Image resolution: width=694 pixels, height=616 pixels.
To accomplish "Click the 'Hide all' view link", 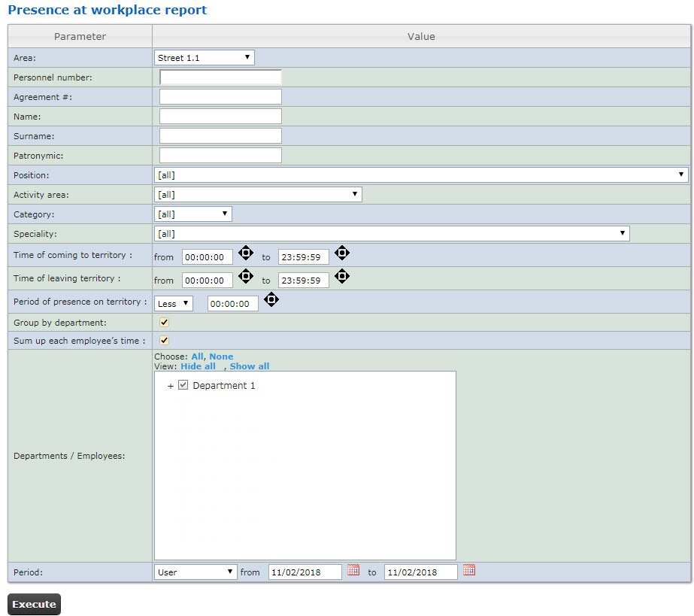I will 198,366.
